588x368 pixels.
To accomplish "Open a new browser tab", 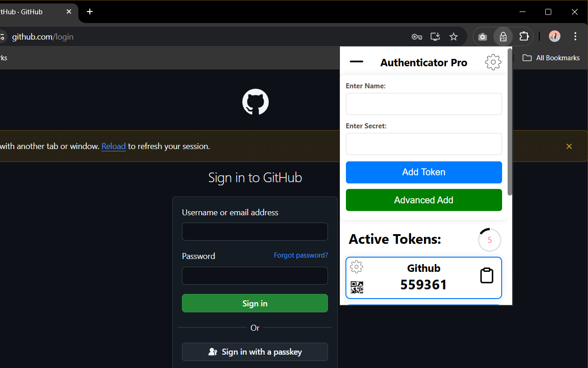I will point(90,12).
